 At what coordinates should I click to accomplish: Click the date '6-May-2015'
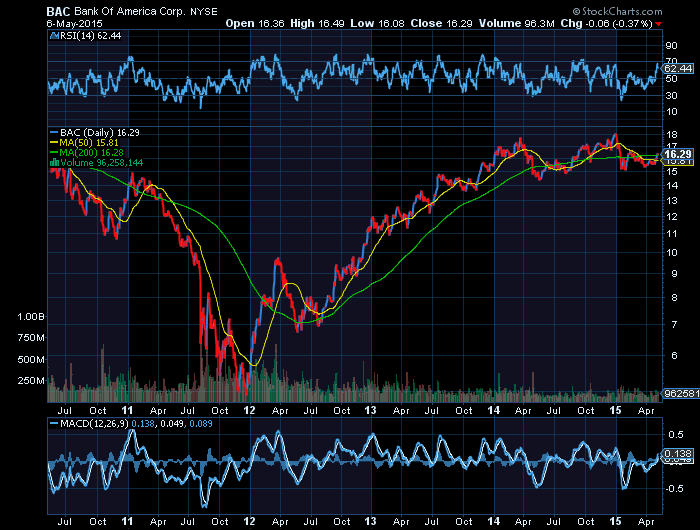75,24
